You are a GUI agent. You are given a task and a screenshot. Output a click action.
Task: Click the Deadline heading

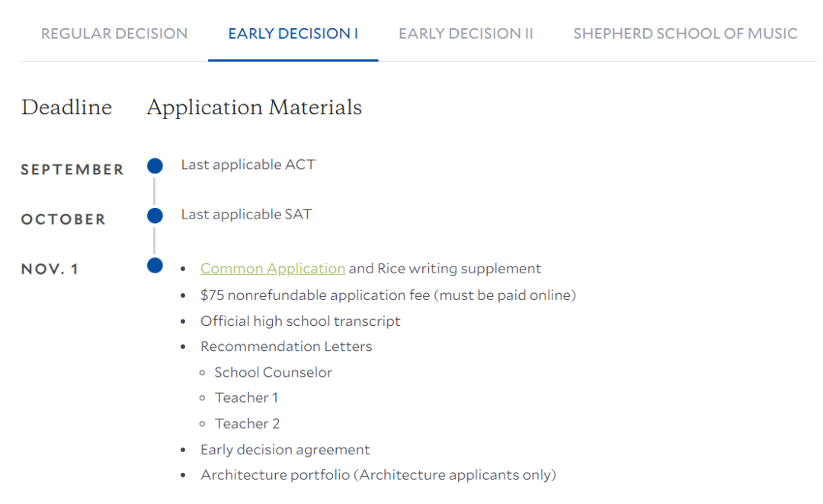click(x=66, y=107)
